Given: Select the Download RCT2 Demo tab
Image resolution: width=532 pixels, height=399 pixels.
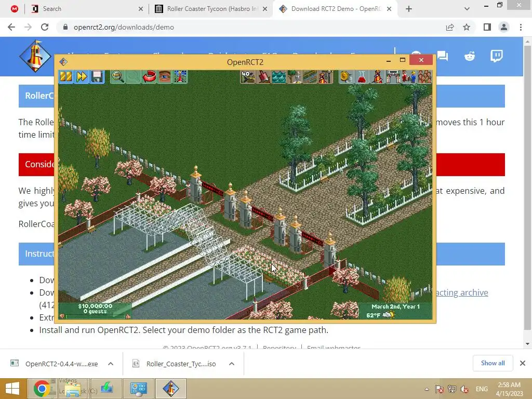Looking at the screenshot, I should [x=335, y=9].
